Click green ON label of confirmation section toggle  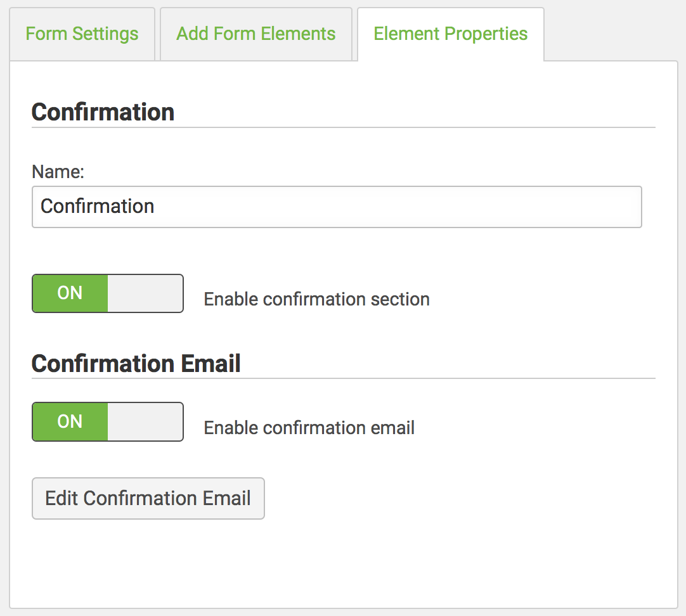pyautogui.click(x=70, y=293)
